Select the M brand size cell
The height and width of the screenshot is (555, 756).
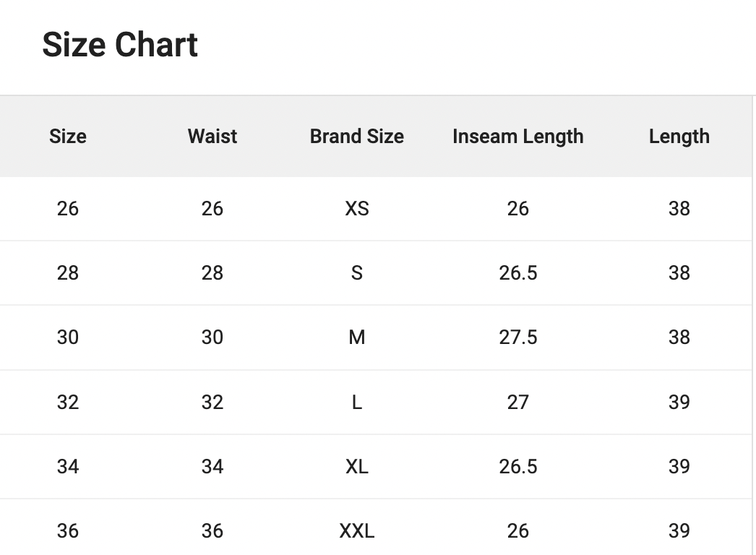pyautogui.click(x=357, y=337)
